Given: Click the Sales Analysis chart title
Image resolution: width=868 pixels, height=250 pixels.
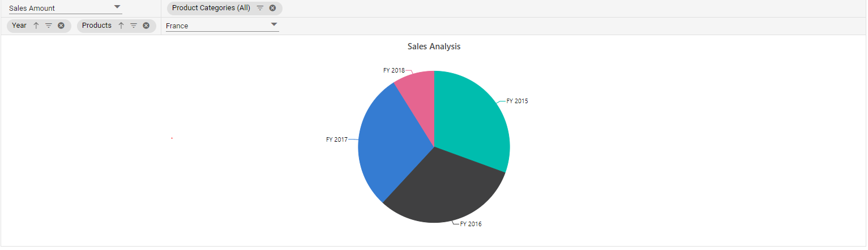Looking at the screenshot, I should click(x=434, y=46).
